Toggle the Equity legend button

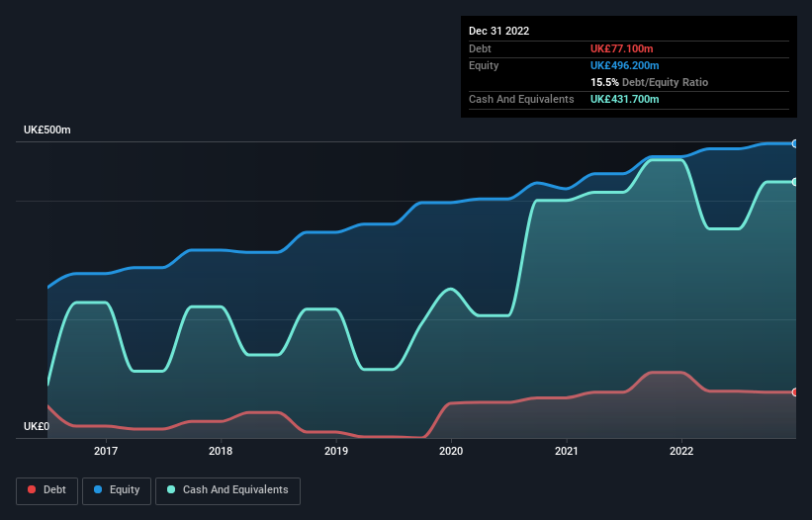click(117, 490)
